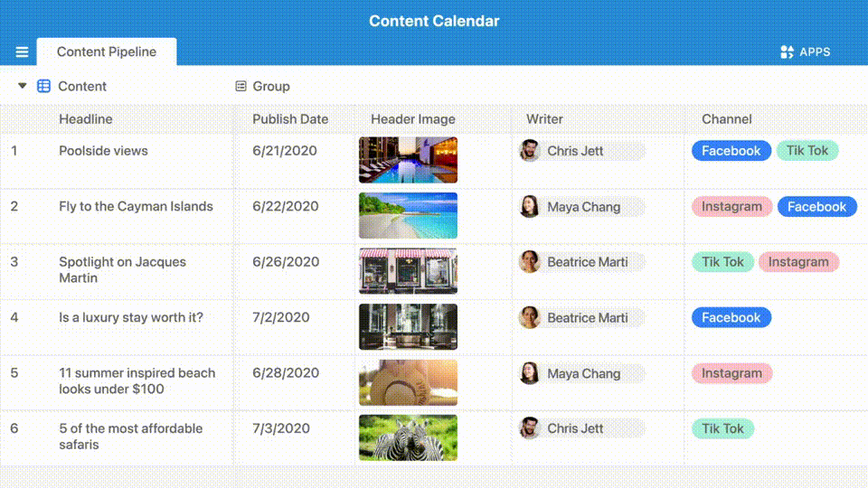Switch to the Content Pipeline tab
Viewport: 868px width, 488px height.
tap(107, 52)
